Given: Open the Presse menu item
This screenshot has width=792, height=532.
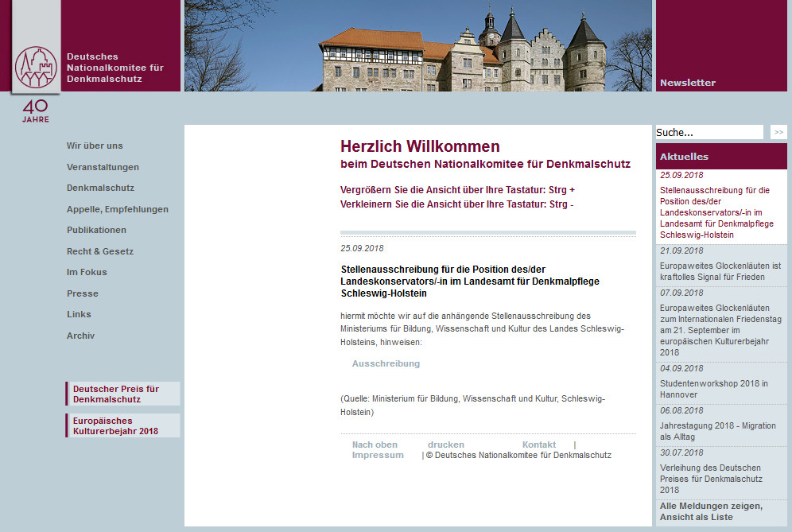Looking at the screenshot, I should tap(83, 293).
